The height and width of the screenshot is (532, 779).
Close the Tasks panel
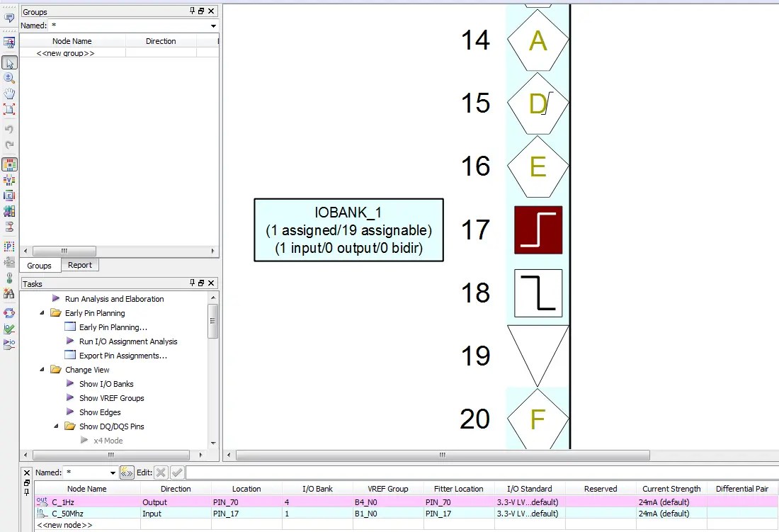click(211, 283)
